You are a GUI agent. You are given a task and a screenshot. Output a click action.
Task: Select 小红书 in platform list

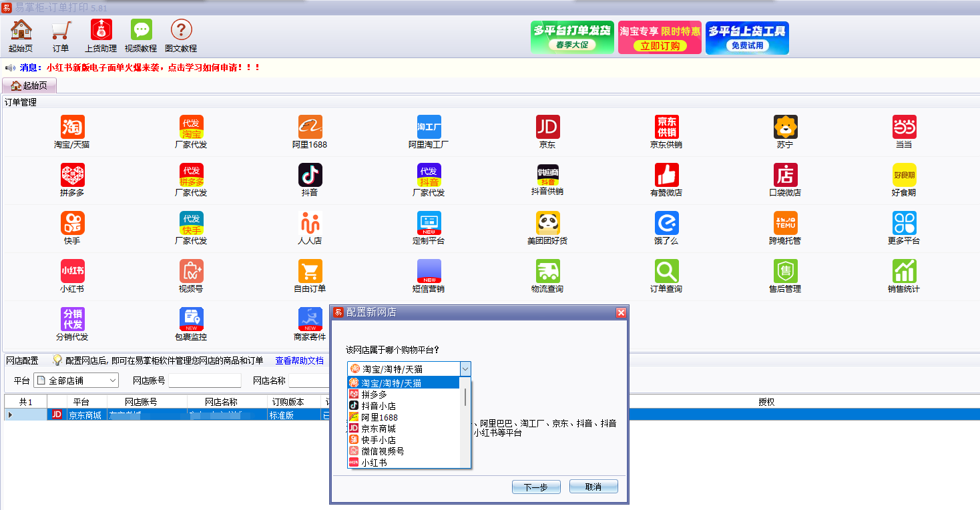pyautogui.click(x=403, y=463)
